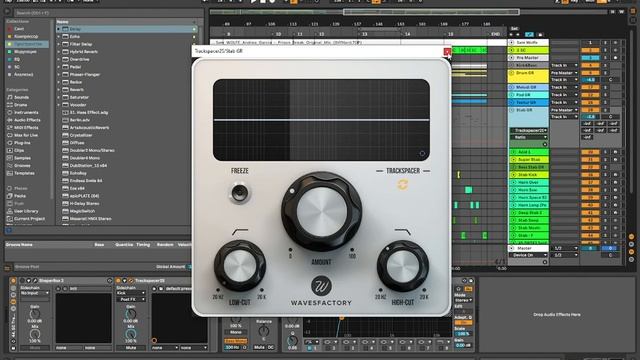This screenshot has height=360, width=640.
Task: Open Ratio parameter chooser on Stab GR
Action: 529,137
